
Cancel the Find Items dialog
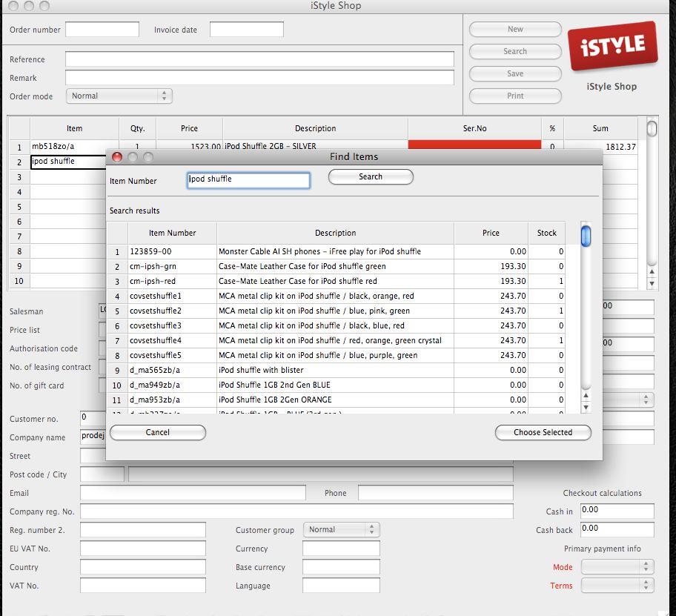[x=158, y=432]
